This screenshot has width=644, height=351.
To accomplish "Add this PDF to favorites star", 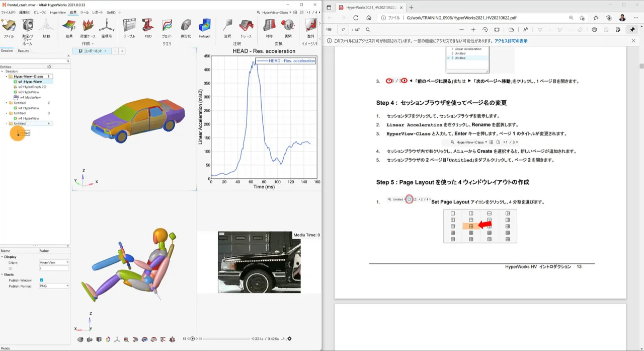I will click(x=582, y=18).
